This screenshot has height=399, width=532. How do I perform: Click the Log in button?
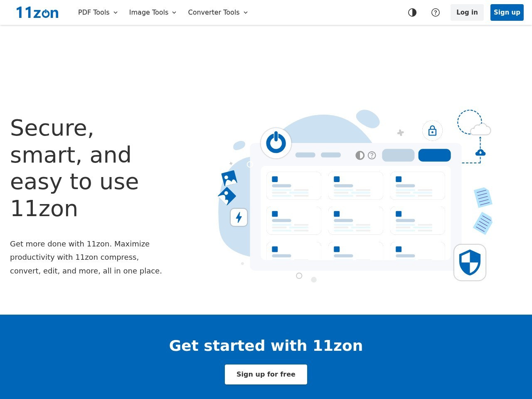click(x=467, y=12)
